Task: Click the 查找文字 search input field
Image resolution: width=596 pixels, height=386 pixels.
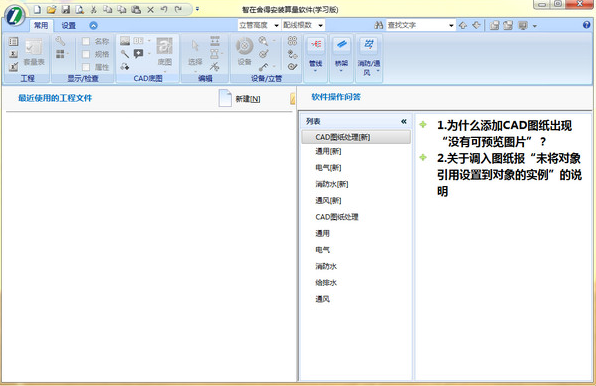Action: (x=417, y=25)
